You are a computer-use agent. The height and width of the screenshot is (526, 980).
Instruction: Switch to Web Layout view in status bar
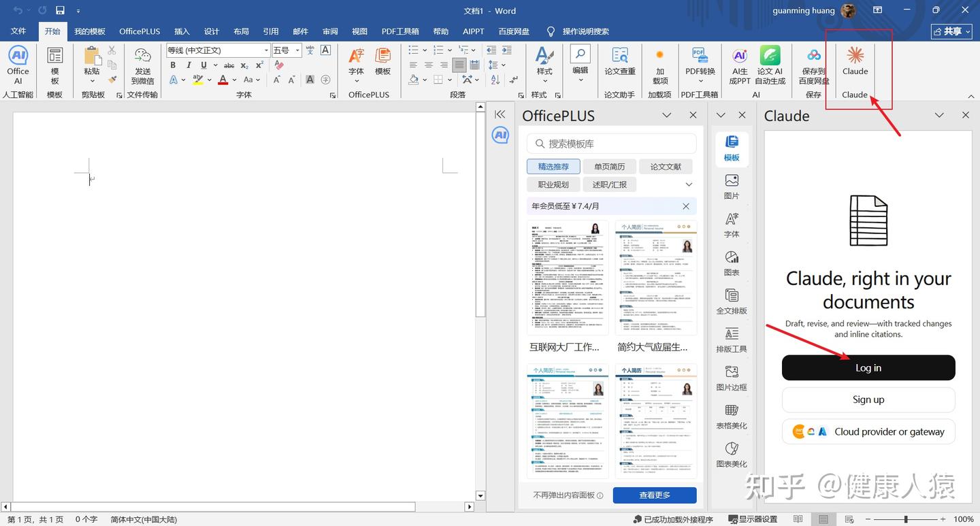coord(848,519)
